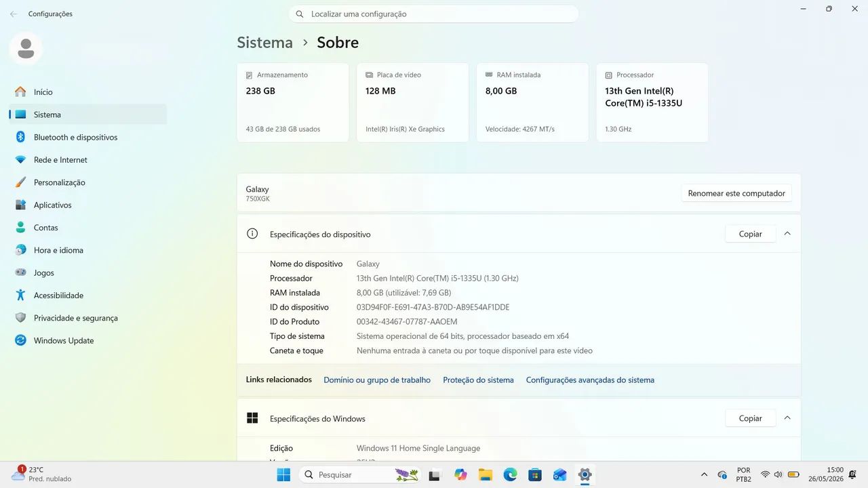Image resolution: width=868 pixels, height=488 pixels.
Task: Open the Placa de vídeo 128 MB card
Action: pos(412,102)
